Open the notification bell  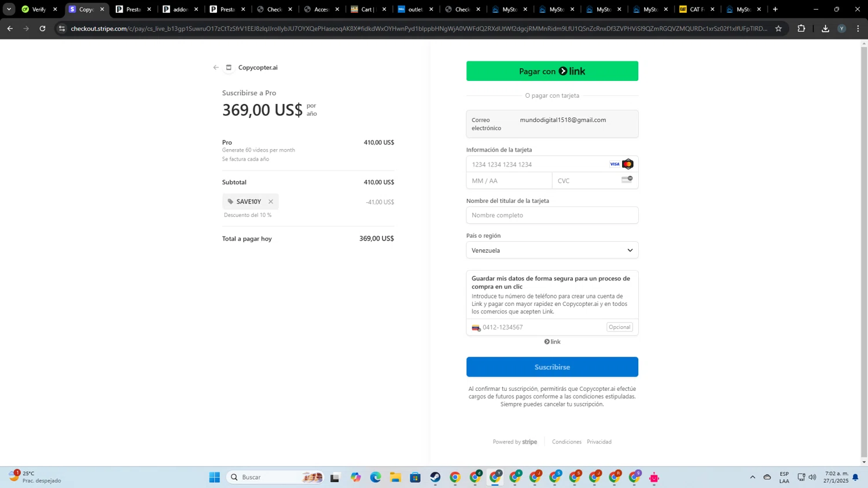point(855,477)
